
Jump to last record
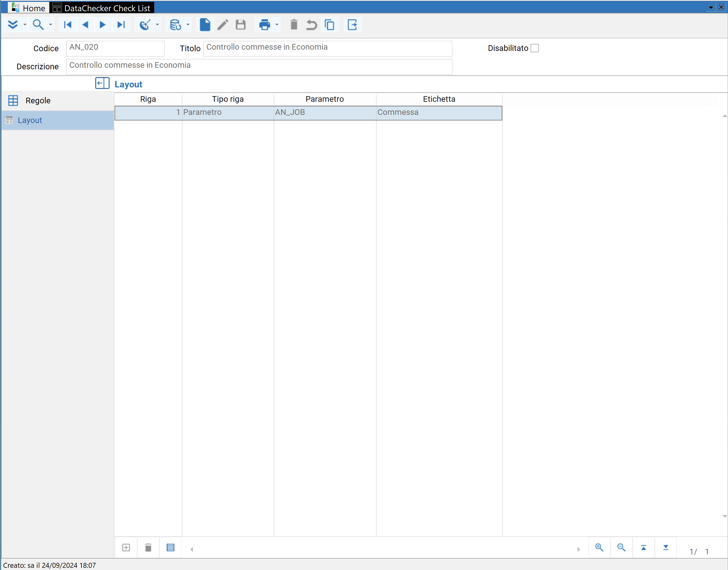121,25
